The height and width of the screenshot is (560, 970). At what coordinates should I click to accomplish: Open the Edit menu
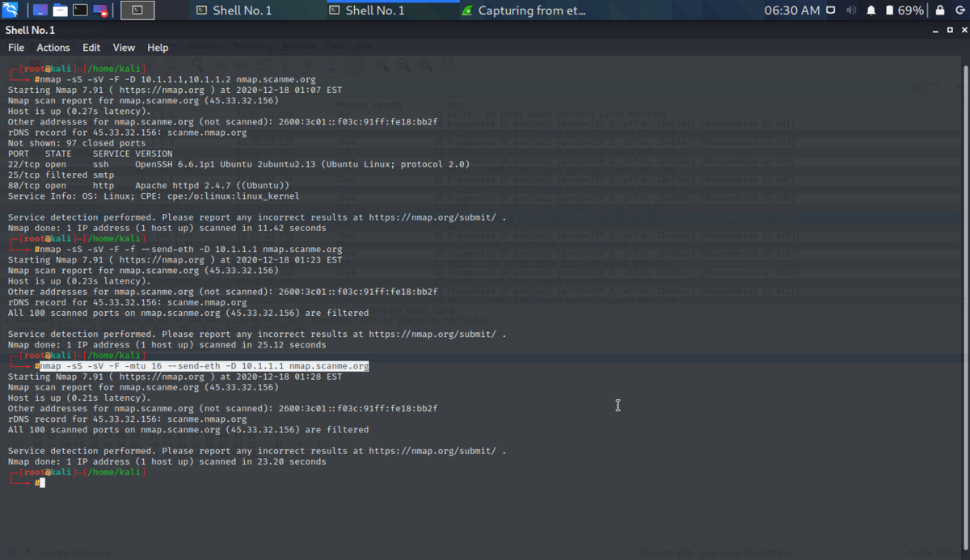pos(91,48)
